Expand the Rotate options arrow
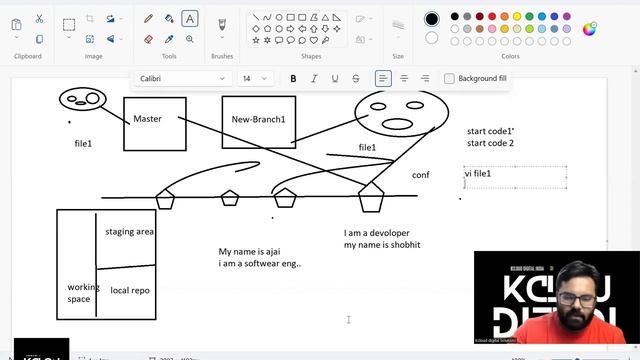Viewport: 640px width, 360px height. (x=121, y=18)
